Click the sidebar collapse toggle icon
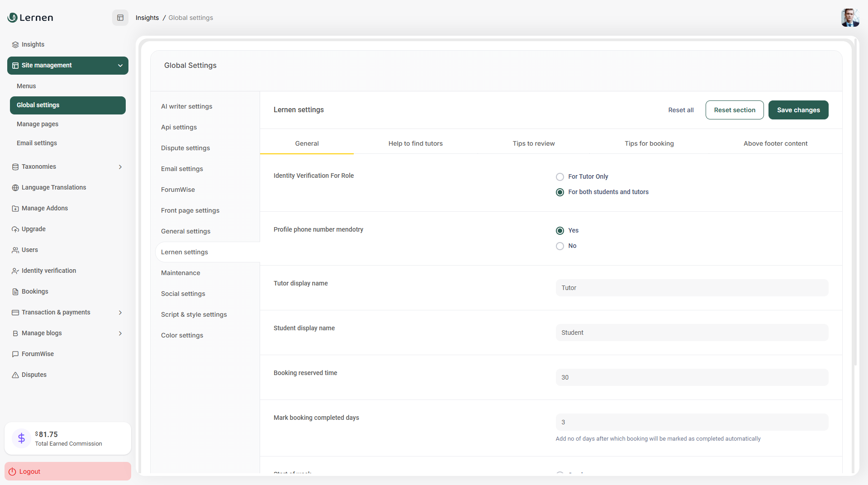868x485 pixels. [x=120, y=18]
